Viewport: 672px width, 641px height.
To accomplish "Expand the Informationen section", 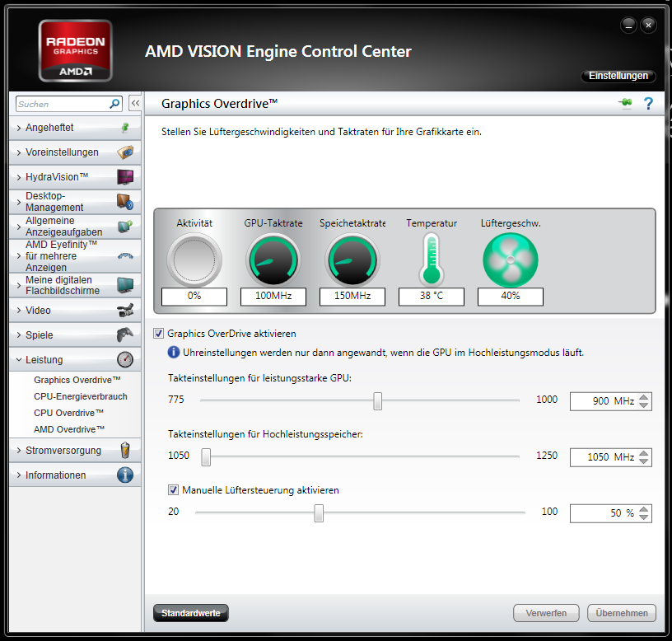I will click(75, 475).
